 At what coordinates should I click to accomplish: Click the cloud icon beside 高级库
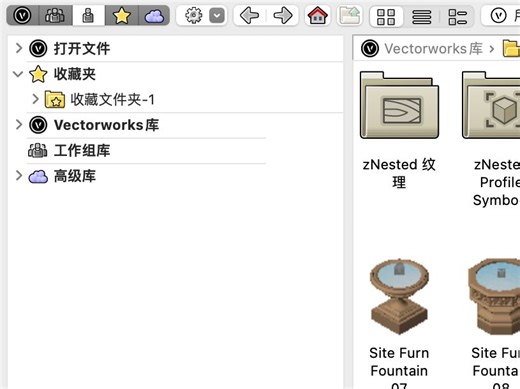(38, 176)
